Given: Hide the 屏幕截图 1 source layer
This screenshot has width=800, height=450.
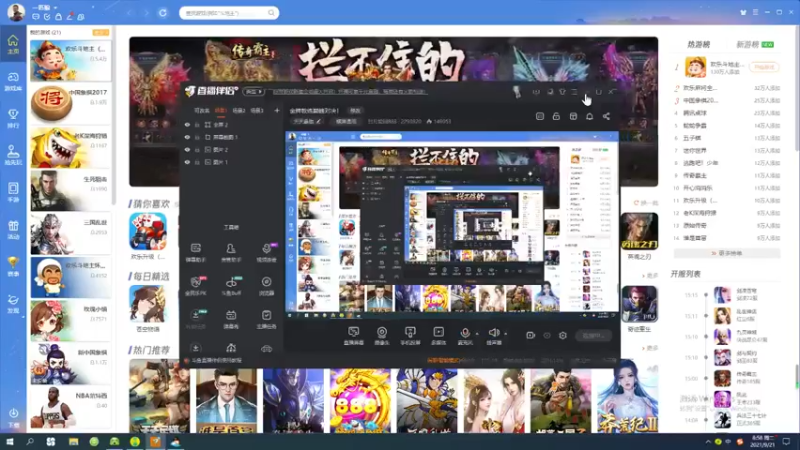Looking at the screenshot, I should [x=187, y=137].
